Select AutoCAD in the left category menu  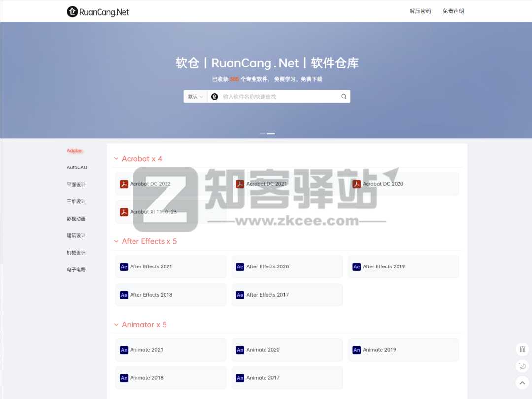click(x=77, y=167)
